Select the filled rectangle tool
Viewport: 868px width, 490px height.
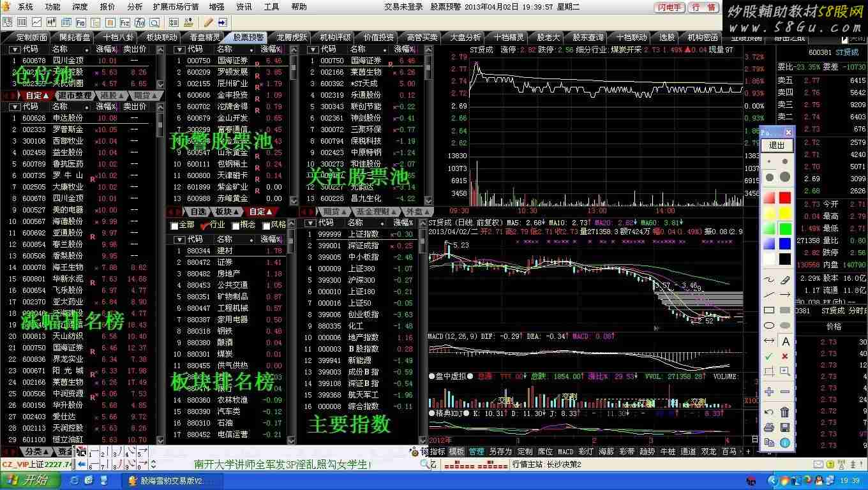[x=785, y=310]
